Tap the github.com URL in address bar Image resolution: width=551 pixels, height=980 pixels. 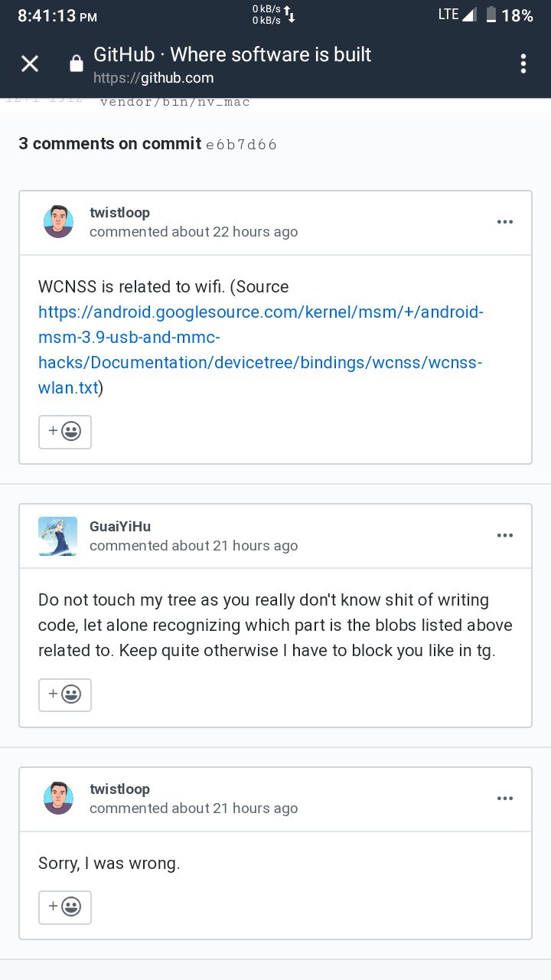[153, 78]
